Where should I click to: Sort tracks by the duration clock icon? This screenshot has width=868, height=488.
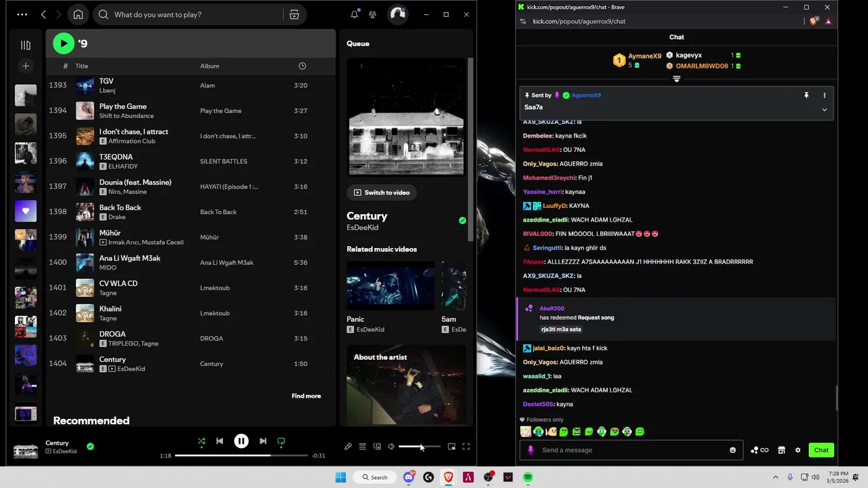[x=302, y=66]
